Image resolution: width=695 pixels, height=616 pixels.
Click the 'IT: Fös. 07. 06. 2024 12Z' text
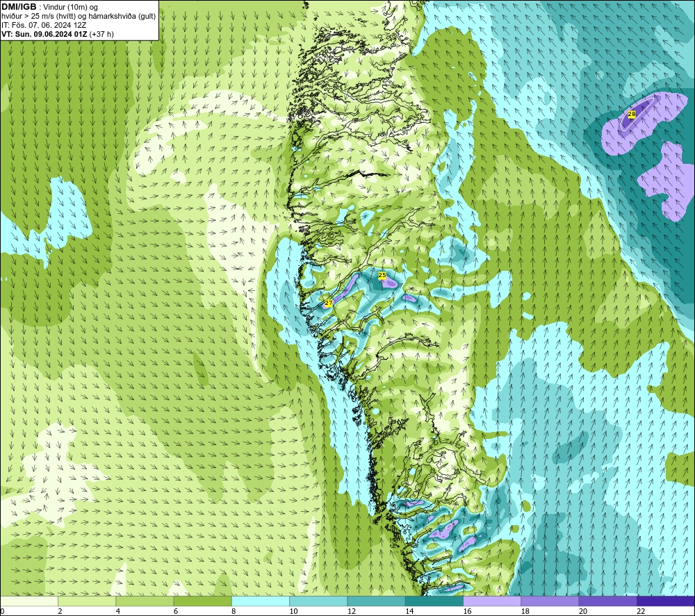pos(44,25)
